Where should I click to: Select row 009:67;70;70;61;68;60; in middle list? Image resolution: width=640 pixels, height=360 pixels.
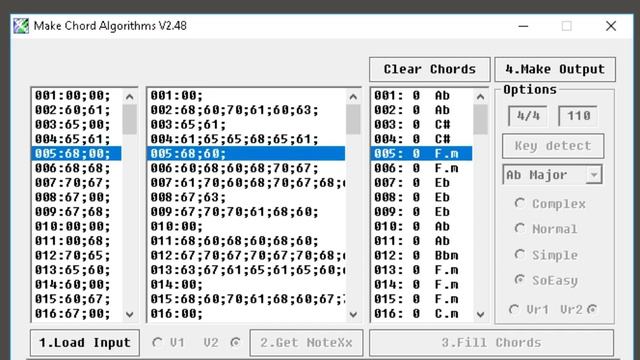click(247, 212)
